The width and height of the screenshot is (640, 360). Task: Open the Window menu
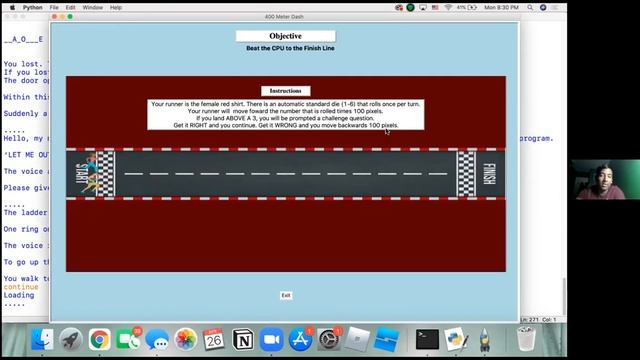pos(92,7)
